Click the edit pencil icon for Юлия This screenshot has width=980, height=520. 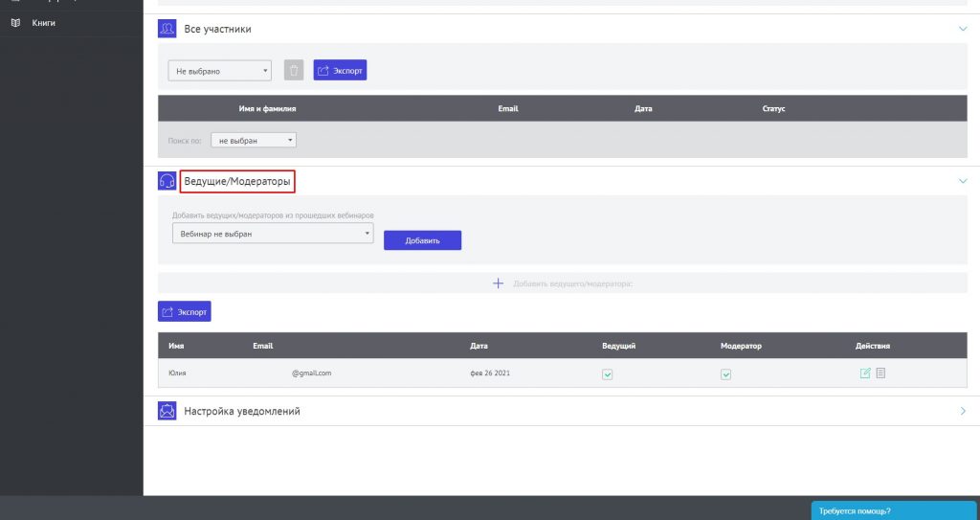[x=865, y=373]
